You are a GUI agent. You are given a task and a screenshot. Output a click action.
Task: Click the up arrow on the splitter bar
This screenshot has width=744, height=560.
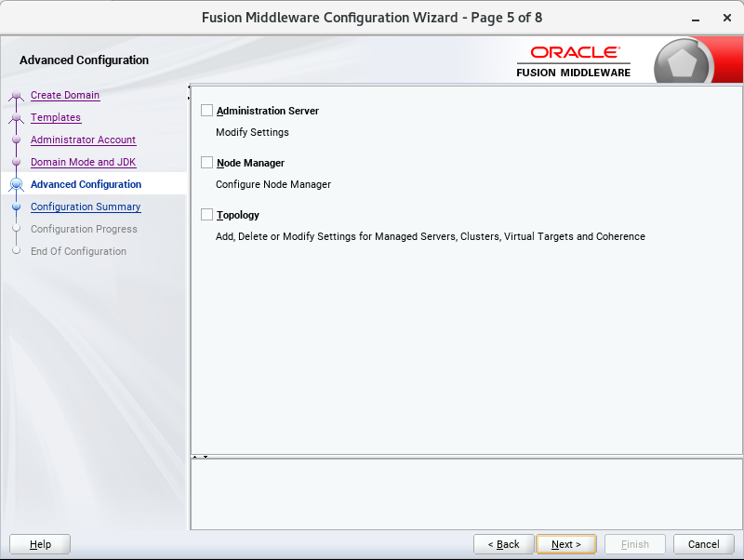pos(194,457)
